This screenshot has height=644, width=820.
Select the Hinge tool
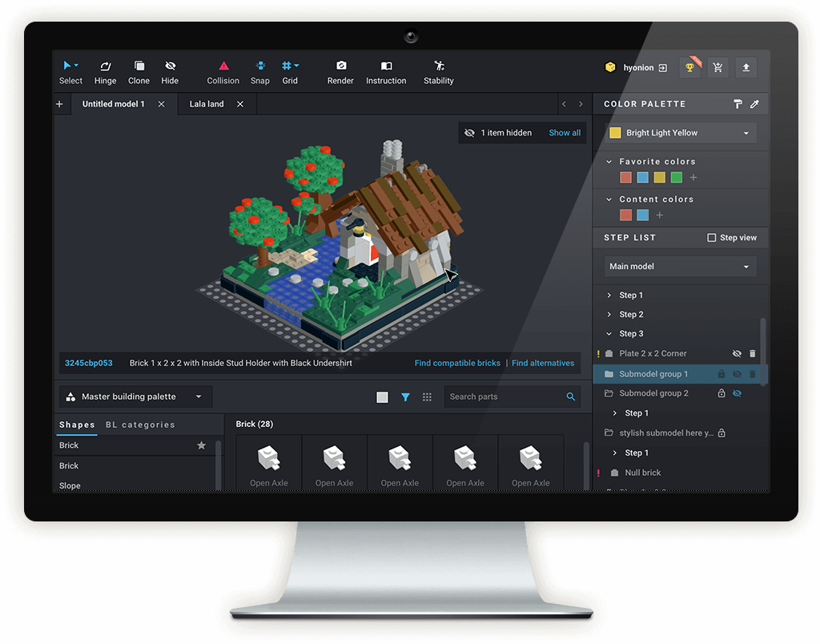(x=105, y=71)
